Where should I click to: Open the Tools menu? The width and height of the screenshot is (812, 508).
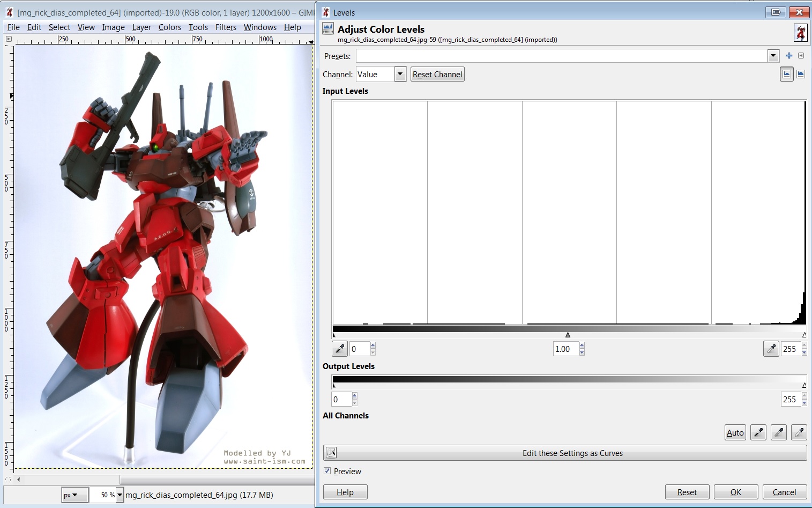tap(198, 27)
